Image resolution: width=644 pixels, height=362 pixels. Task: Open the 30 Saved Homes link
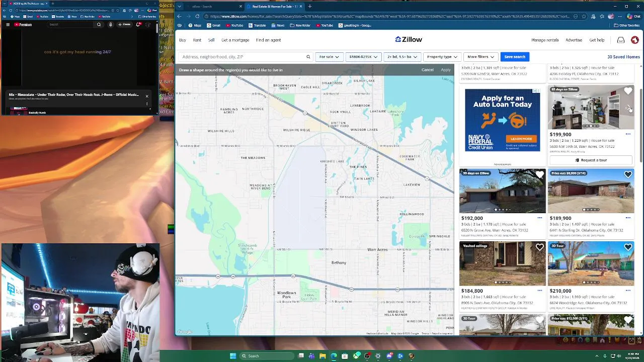click(623, 57)
